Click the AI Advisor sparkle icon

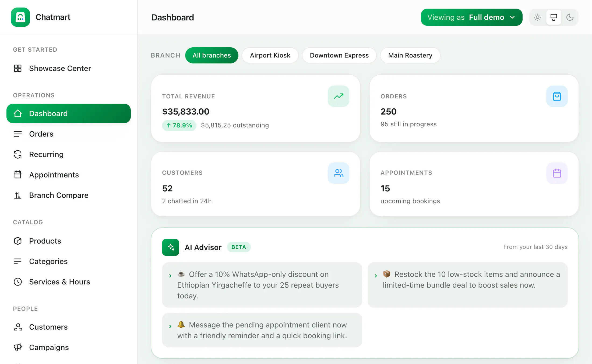[x=171, y=247]
